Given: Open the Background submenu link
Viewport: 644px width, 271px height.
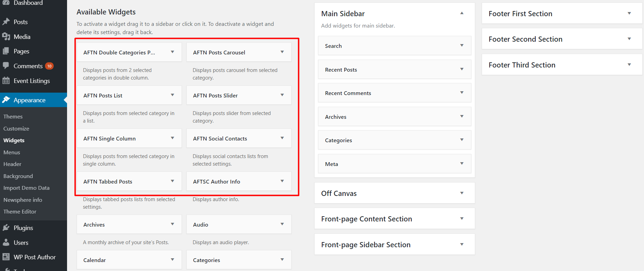Looking at the screenshot, I should (18, 176).
